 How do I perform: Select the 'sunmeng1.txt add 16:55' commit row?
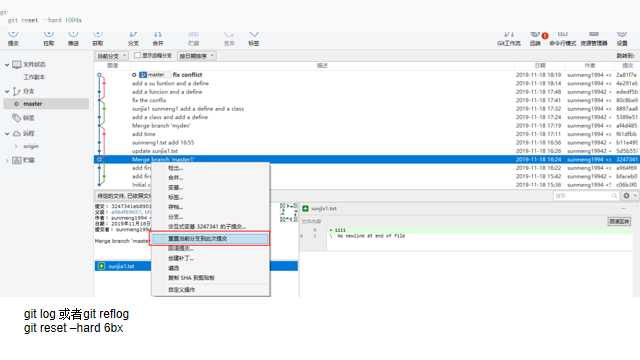(x=366, y=142)
